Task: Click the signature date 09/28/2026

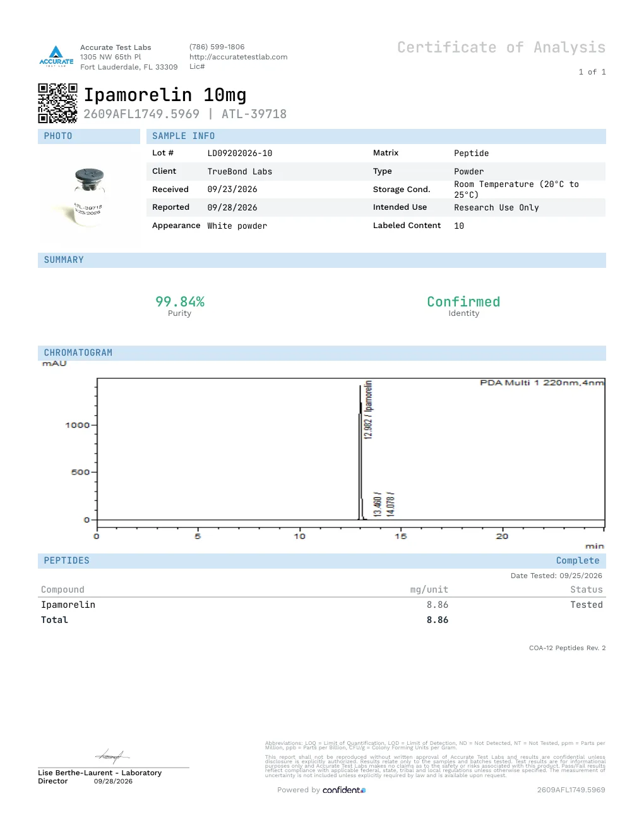Action: point(113,782)
